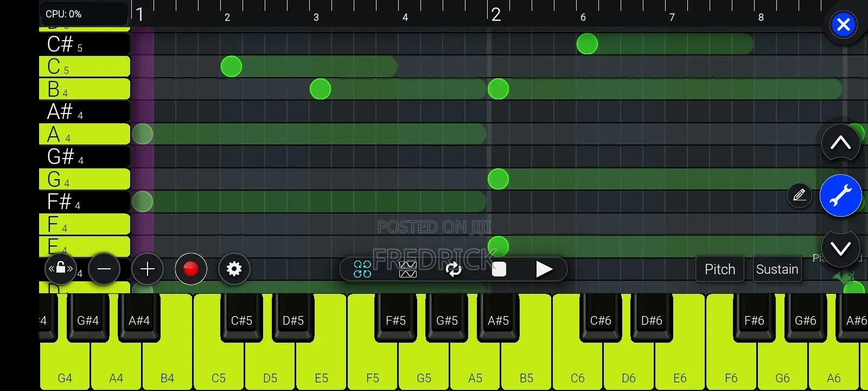Image resolution: width=868 pixels, height=391 pixels.
Task: Toggle the Sustain button
Action: tap(777, 269)
